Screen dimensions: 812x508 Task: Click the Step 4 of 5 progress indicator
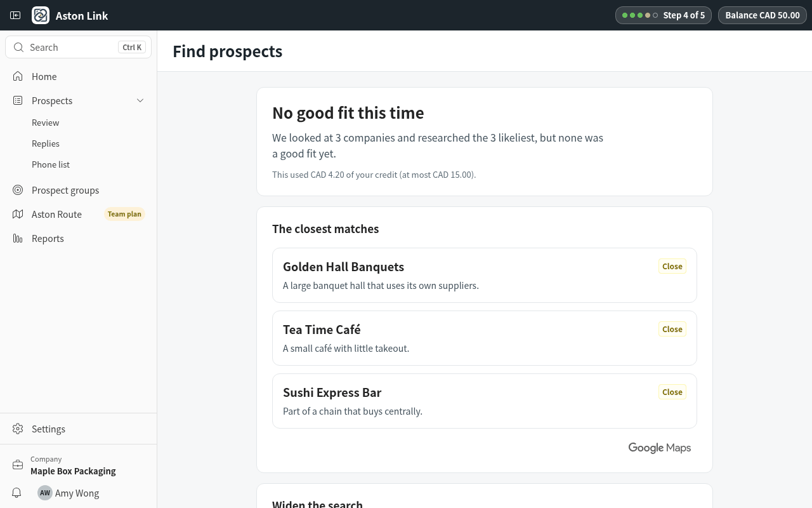(664, 15)
